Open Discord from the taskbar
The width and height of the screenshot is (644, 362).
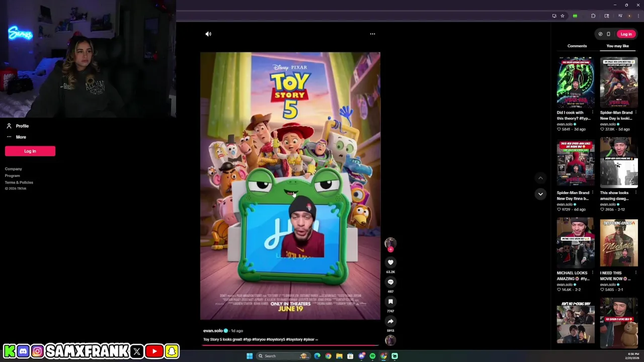point(361,356)
